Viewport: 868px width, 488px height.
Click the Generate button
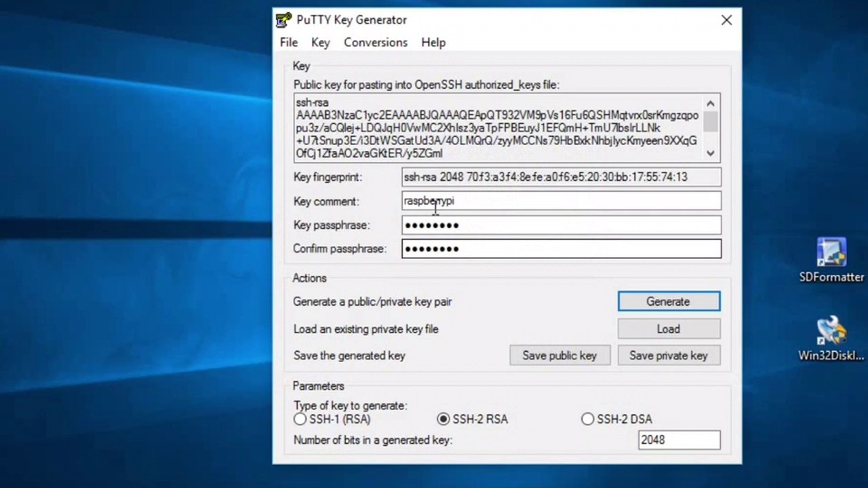[669, 302]
